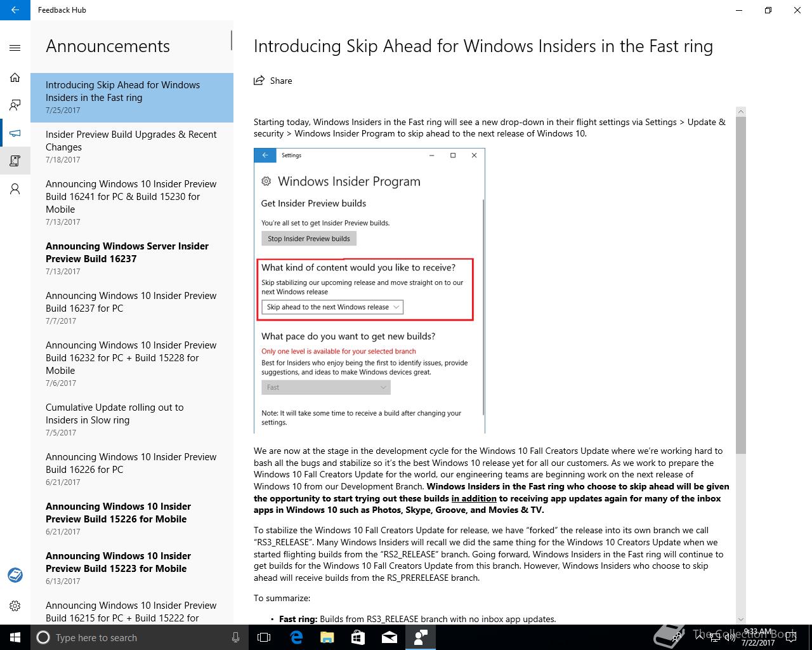
Task: Open 'Insider Preview Build 16237 for PC' announcement
Action: pos(132,308)
